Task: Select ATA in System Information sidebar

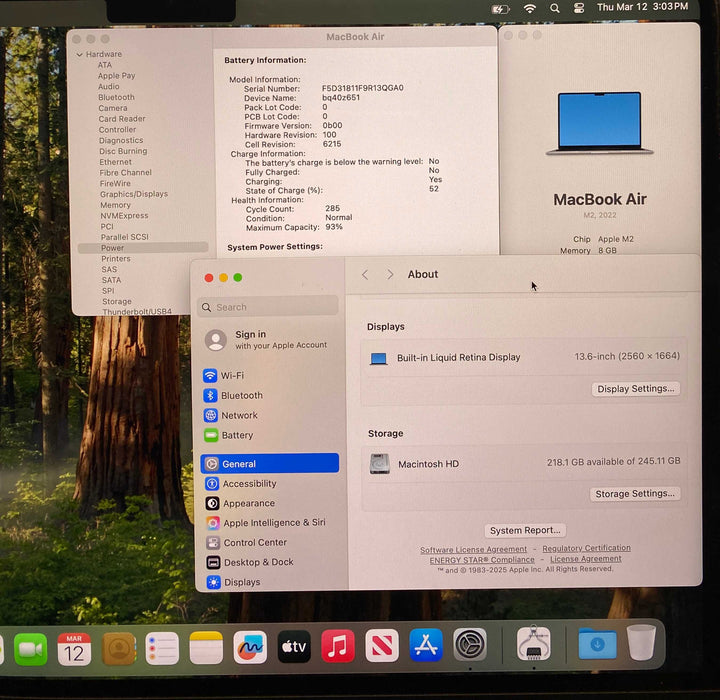Action: pyautogui.click(x=105, y=65)
